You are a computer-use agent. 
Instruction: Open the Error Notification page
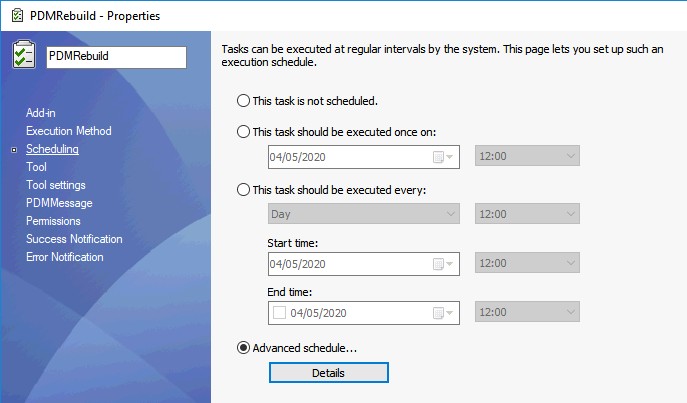point(64,257)
